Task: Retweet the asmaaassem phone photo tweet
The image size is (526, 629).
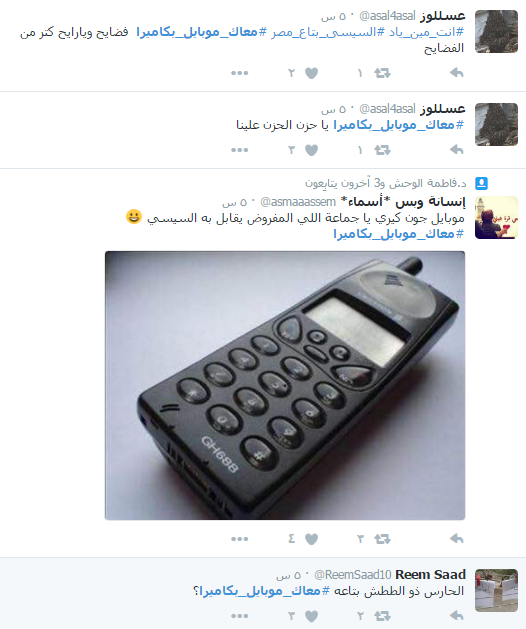Action: click(382, 539)
